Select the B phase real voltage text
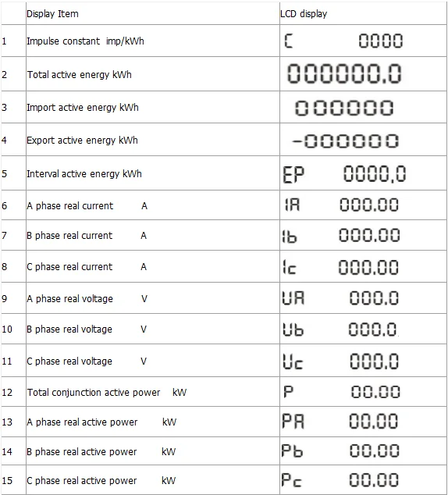The height and width of the screenshot is (495, 448). point(69,329)
